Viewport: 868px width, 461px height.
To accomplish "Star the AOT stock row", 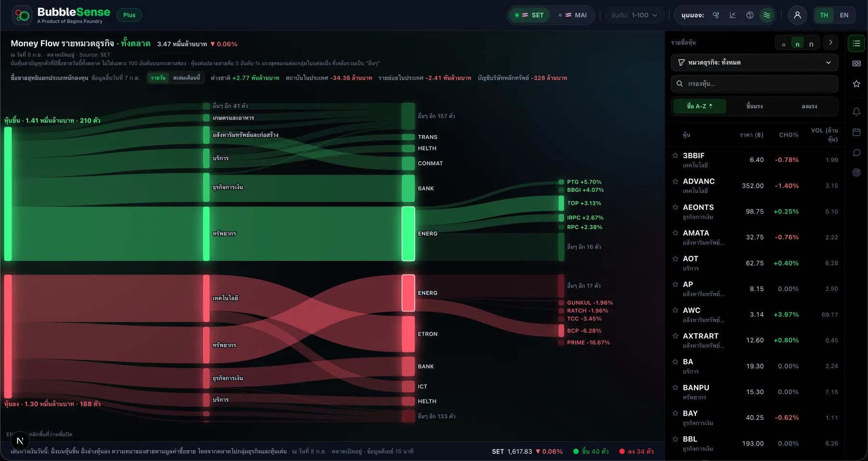I will click(x=675, y=258).
